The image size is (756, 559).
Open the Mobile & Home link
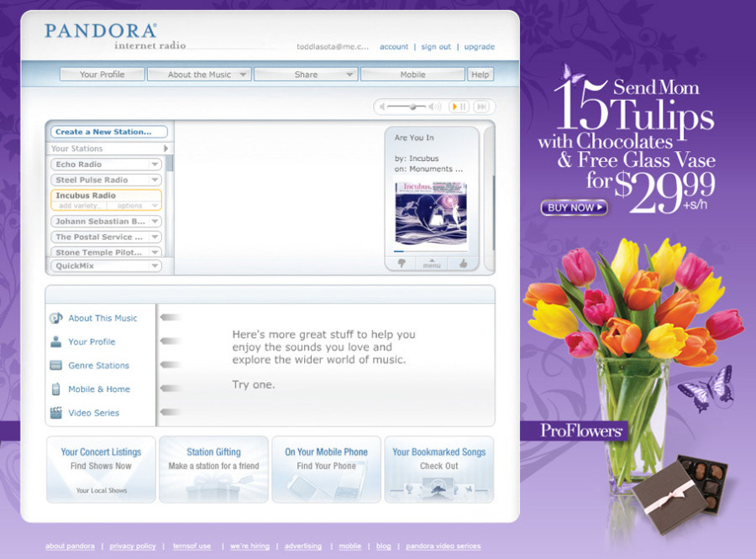pos(99,389)
